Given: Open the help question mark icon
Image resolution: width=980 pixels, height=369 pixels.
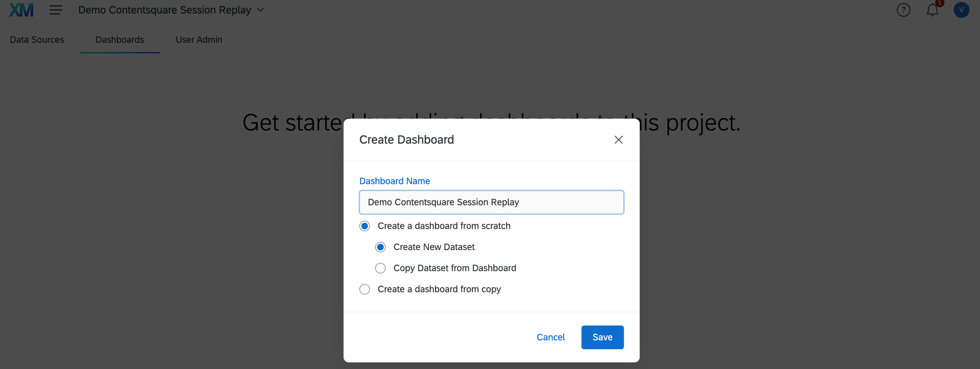Looking at the screenshot, I should click(903, 10).
